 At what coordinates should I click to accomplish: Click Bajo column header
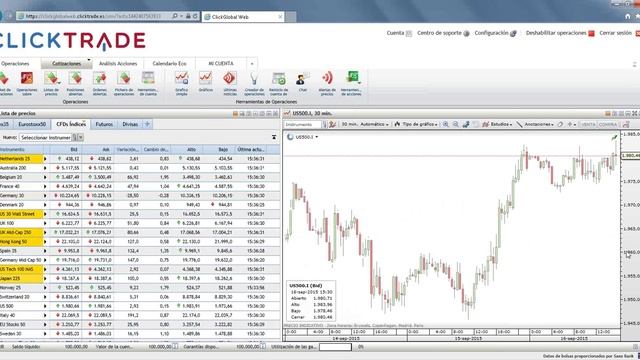[218, 149]
